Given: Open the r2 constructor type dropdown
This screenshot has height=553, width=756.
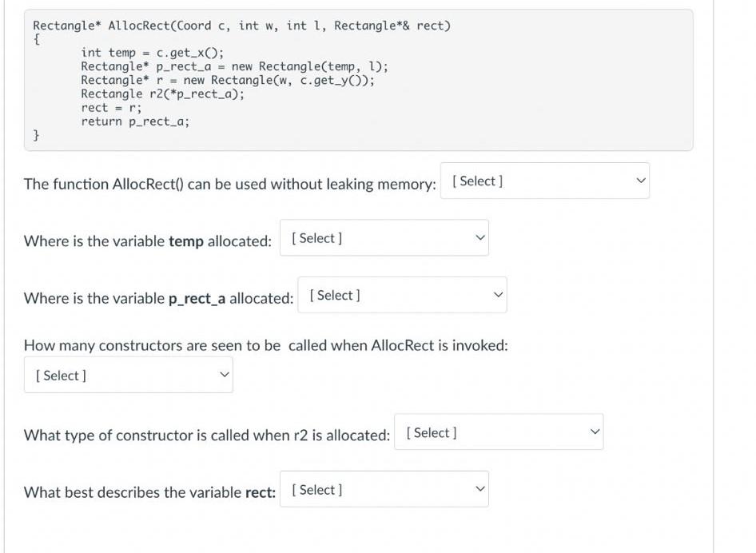Looking at the screenshot, I should [499, 432].
